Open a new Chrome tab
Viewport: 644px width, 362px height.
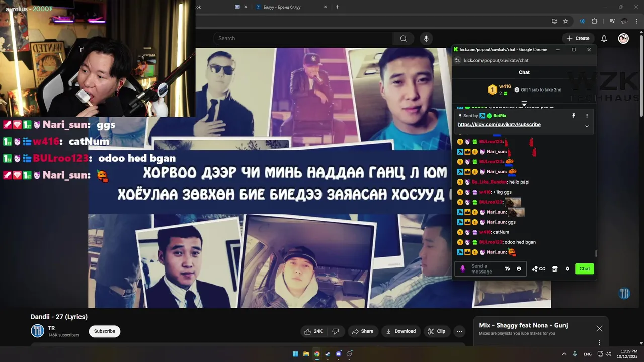tap(337, 7)
